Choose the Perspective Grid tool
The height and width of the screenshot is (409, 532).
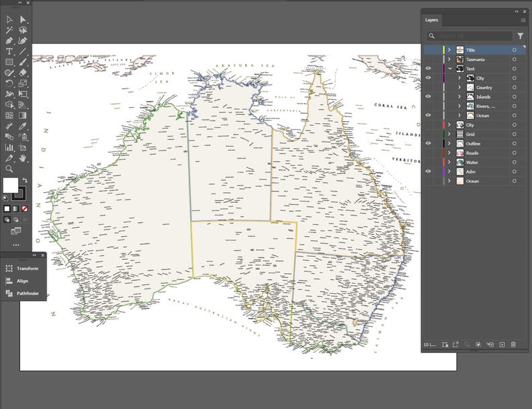[x=22, y=104]
